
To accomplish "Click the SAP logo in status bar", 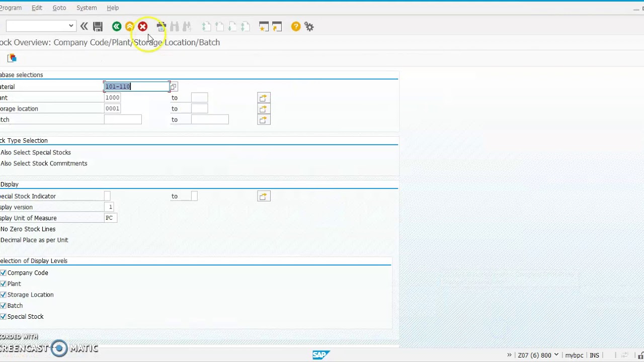I will tap(320, 355).
